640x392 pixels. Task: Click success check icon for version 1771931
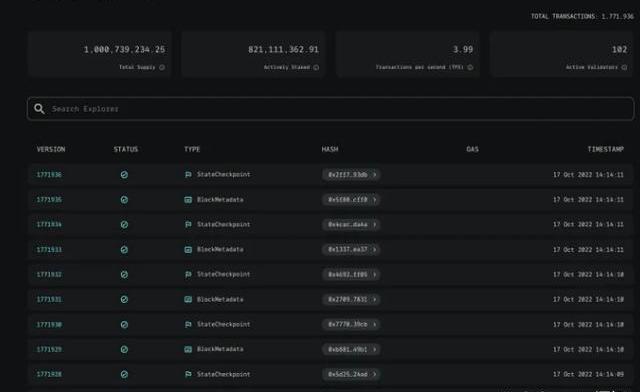(x=124, y=299)
